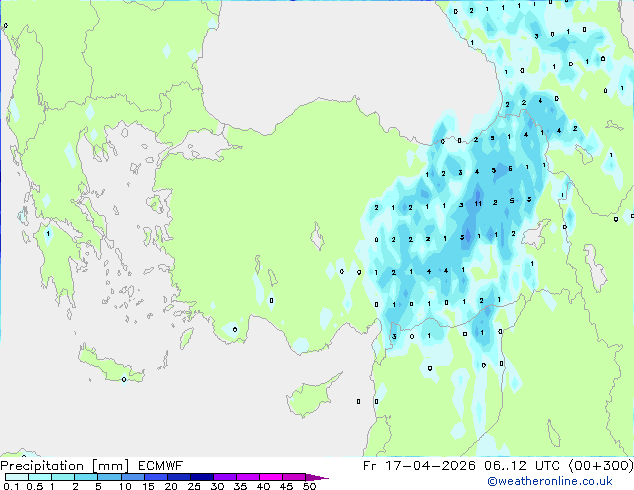The width and height of the screenshot is (634, 490).
Task: Pick the 0.1–0.5 mm lightest legend swatch
Action: click(17, 477)
